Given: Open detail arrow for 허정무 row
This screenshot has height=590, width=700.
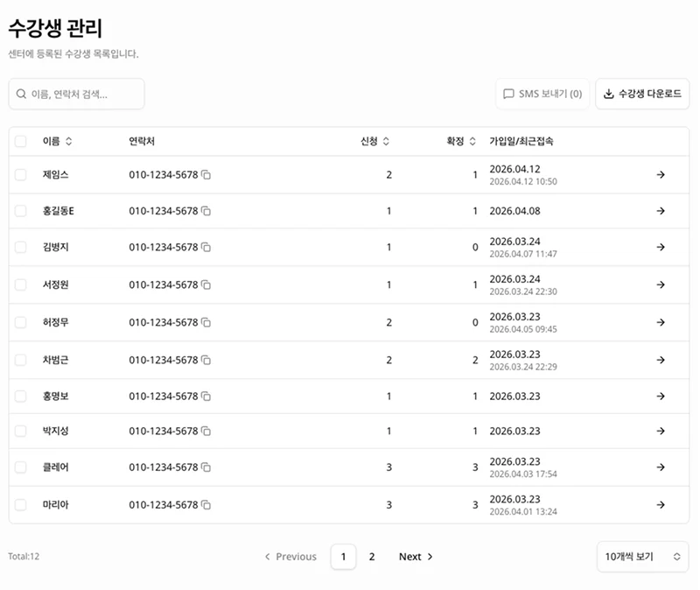Looking at the screenshot, I should point(661,322).
